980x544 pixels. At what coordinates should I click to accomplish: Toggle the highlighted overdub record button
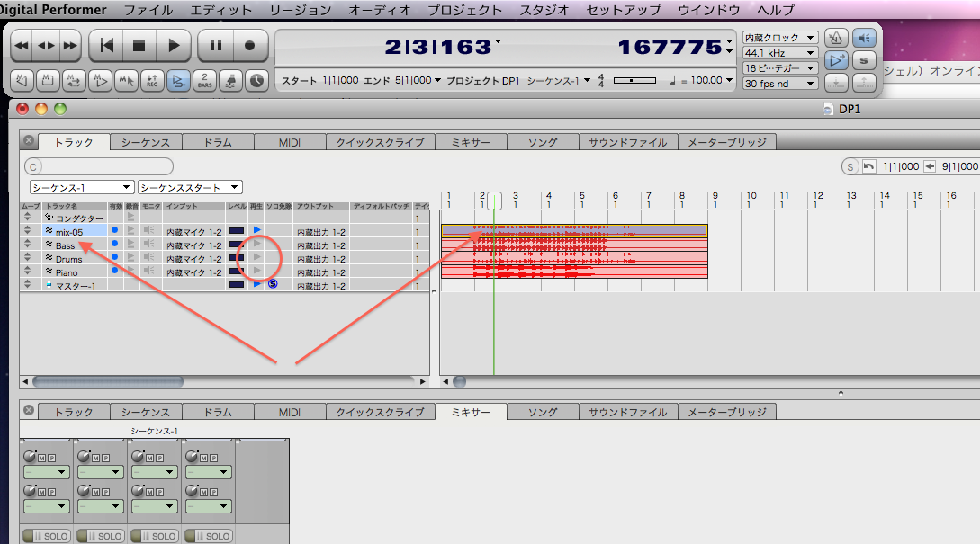click(178, 81)
